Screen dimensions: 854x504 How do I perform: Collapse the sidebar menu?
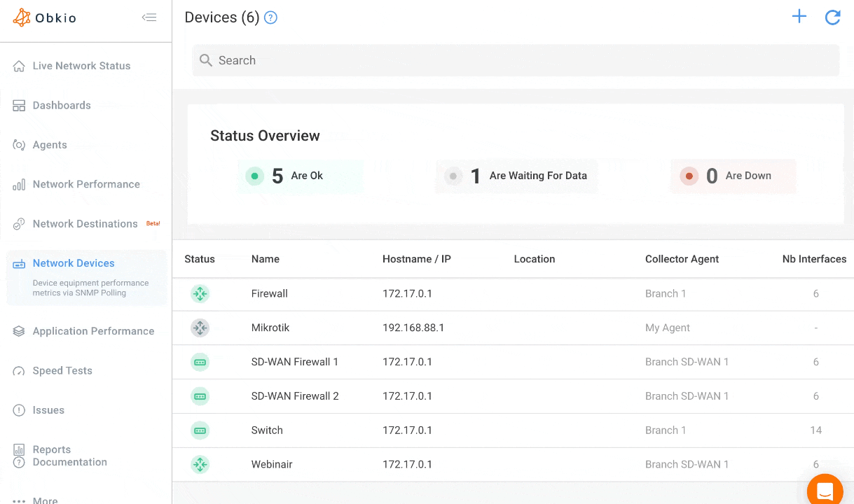click(149, 17)
